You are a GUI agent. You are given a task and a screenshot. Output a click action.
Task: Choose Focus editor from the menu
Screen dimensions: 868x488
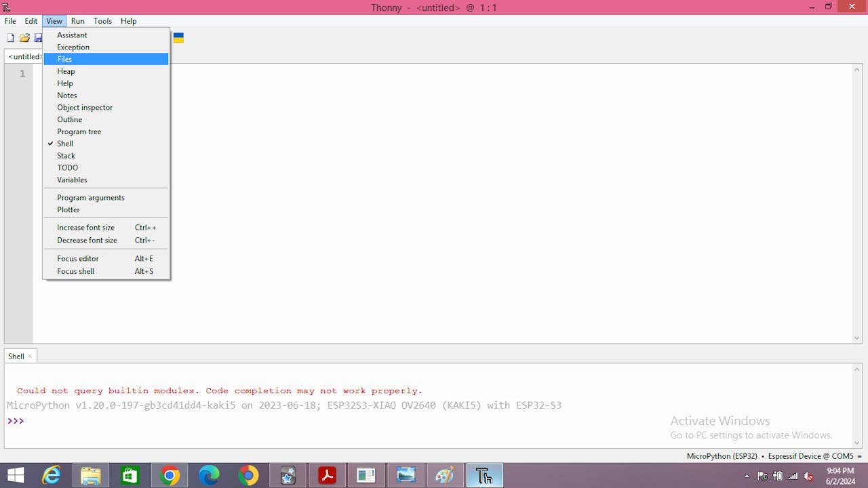click(78, 258)
